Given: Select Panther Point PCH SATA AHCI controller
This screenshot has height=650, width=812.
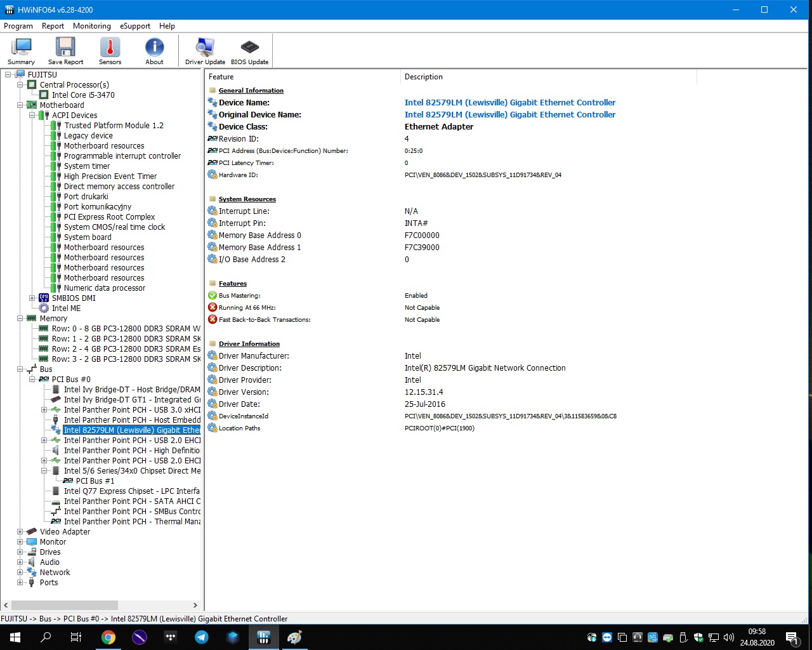Looking at the screenshot, I should coord(132,501).
